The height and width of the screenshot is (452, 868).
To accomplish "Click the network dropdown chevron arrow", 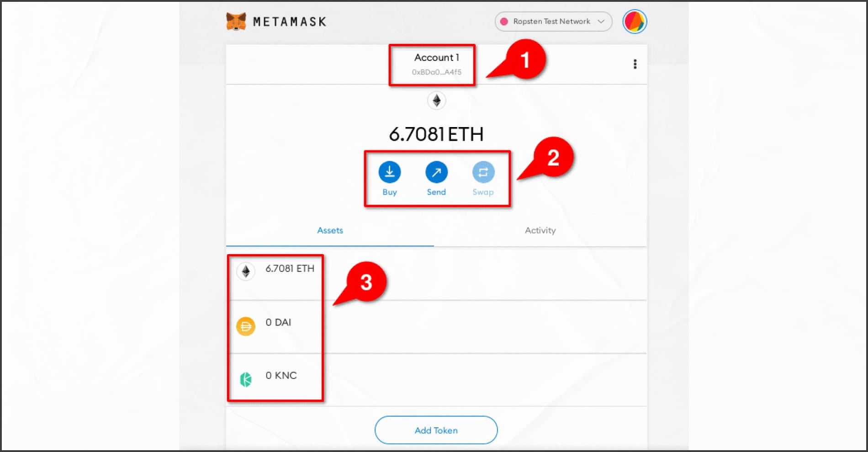I will point(601,21).
